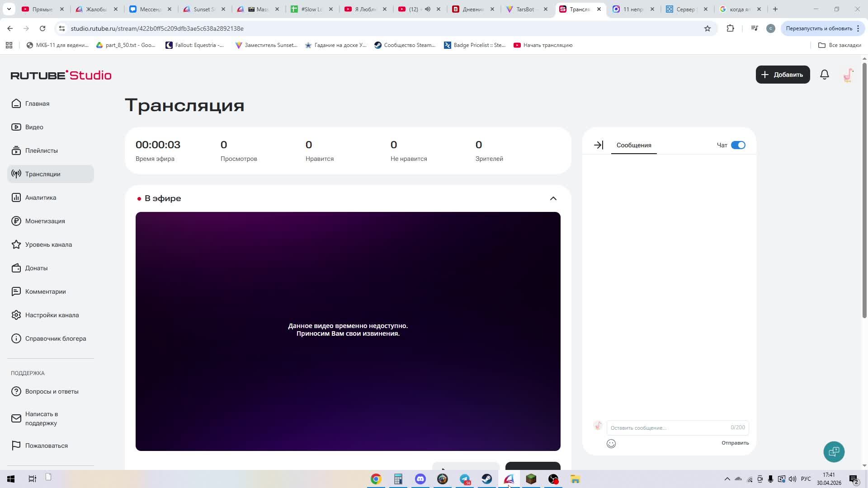Select the Сообщения tab
Image resolution: width=868 pixels, height=488 pixels.
click(633, 145)
